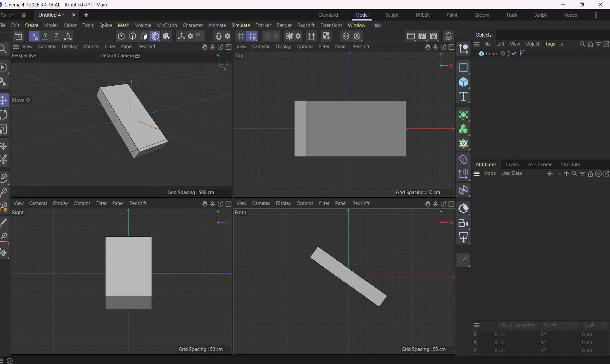The height and width of the screenshot is (364, 610).
Task: Add a Cube primitive object
Action: (x=463, y=82)
